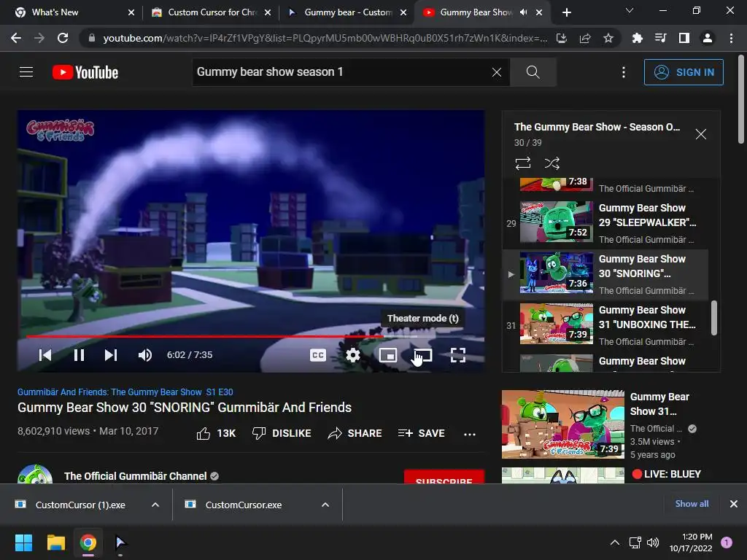747x560 pixels.
Task: Skip to the next video
Action: pos(111,355)
